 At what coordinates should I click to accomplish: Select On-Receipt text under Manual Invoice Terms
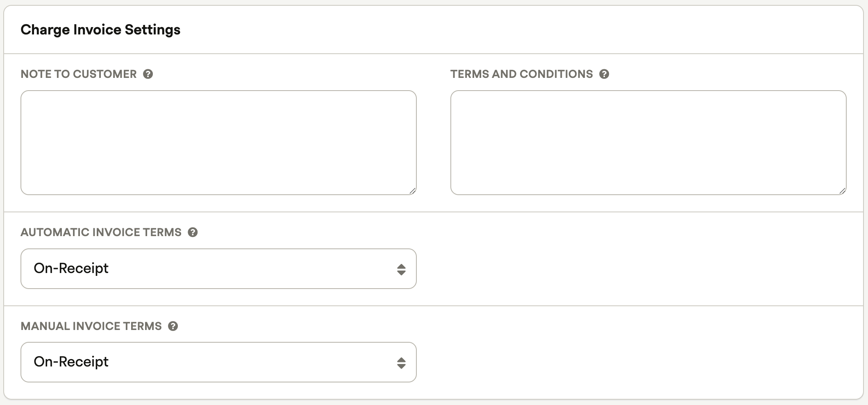pyautogui.click(x=71, y=362)
